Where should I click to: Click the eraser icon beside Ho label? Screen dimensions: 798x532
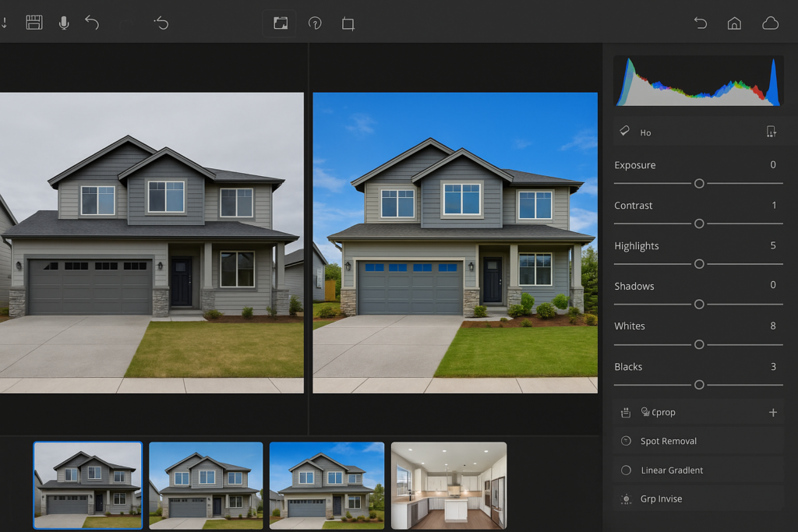[x=624, y=132]
